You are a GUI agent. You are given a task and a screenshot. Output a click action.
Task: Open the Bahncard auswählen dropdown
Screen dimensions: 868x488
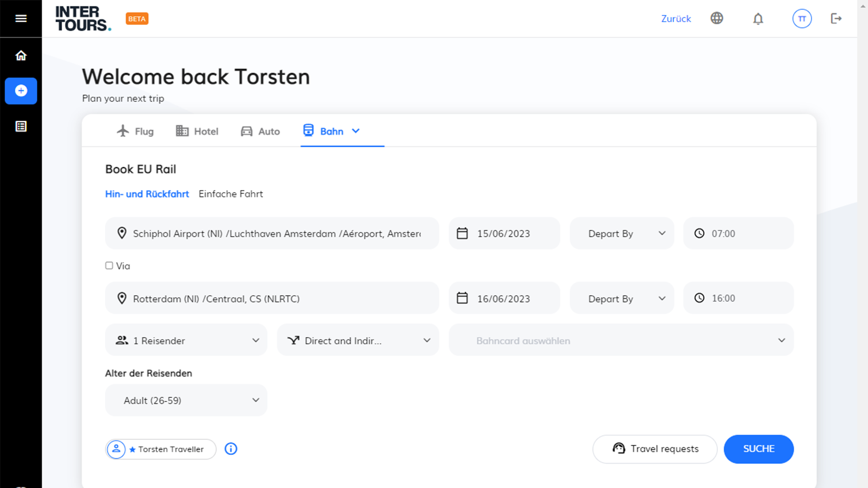coord(621,340)
